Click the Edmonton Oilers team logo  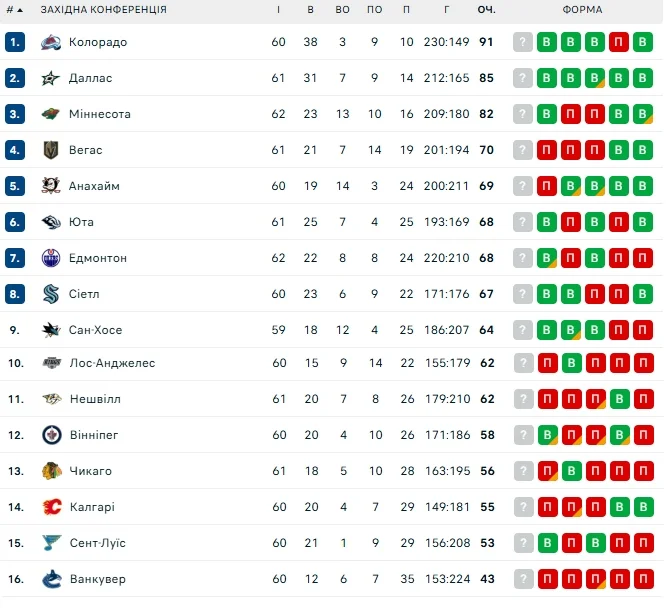pos(51,258)
